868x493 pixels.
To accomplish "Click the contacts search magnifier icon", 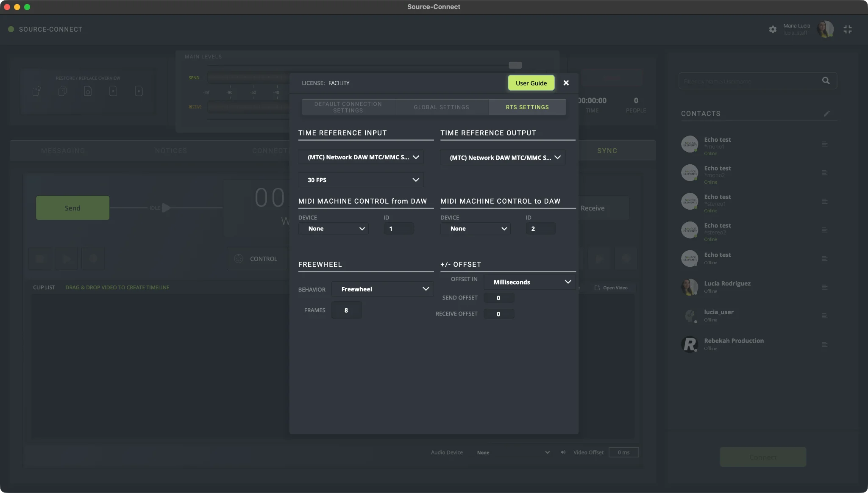I will pyautogui.click(x=826, y=80).
